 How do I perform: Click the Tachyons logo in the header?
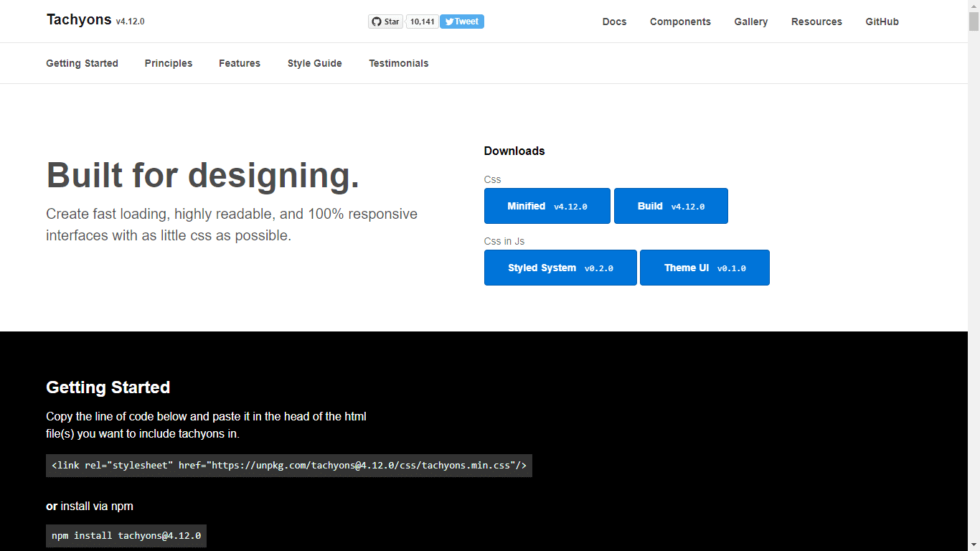pos(79,19)
